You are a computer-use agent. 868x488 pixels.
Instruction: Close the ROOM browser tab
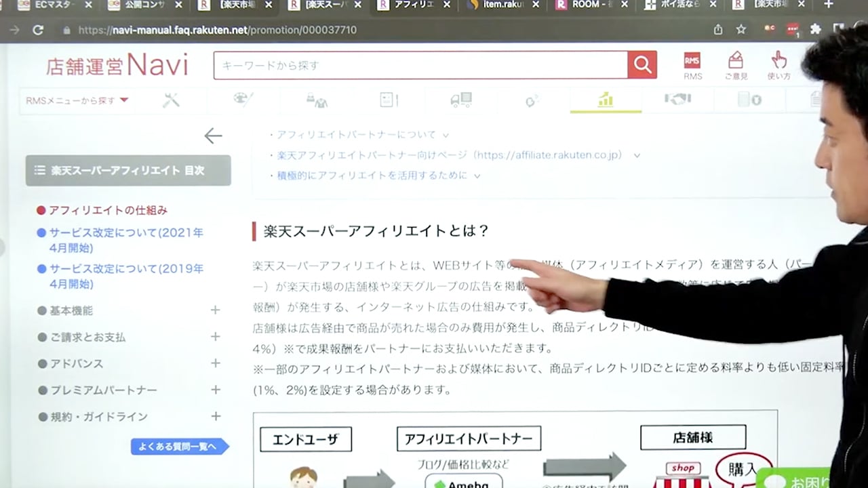click(625, 5)
